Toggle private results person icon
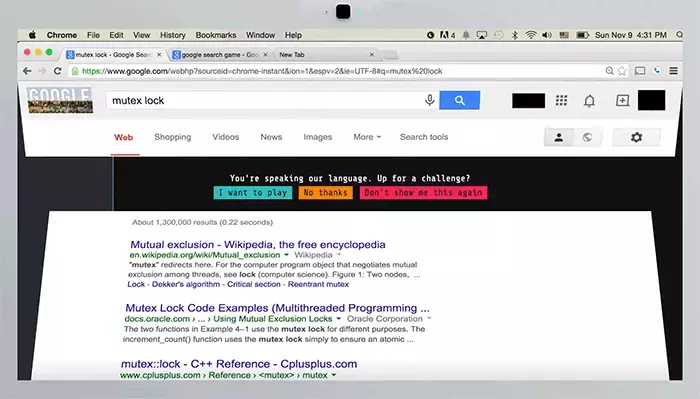 click(x=558, y=137)
